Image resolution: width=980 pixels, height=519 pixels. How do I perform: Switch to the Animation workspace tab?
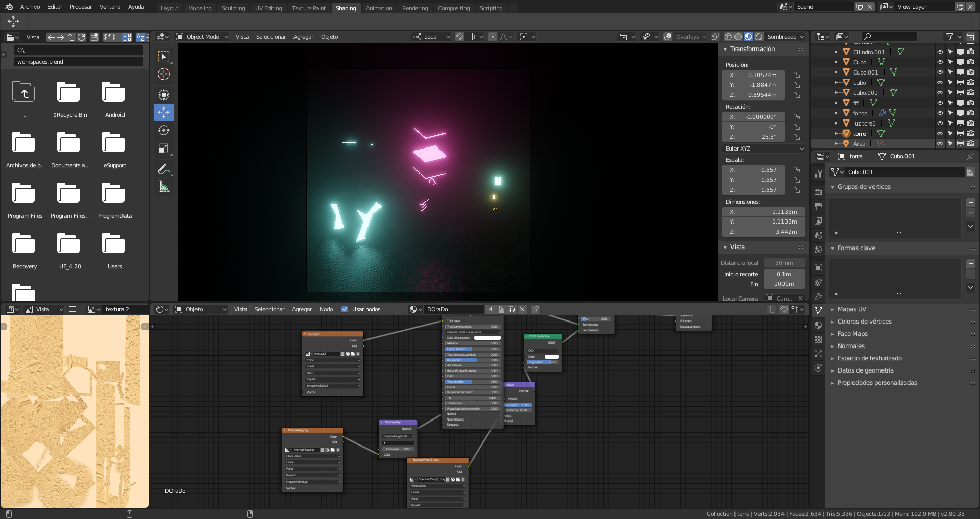pyautogui.click(x=379, y=8)
